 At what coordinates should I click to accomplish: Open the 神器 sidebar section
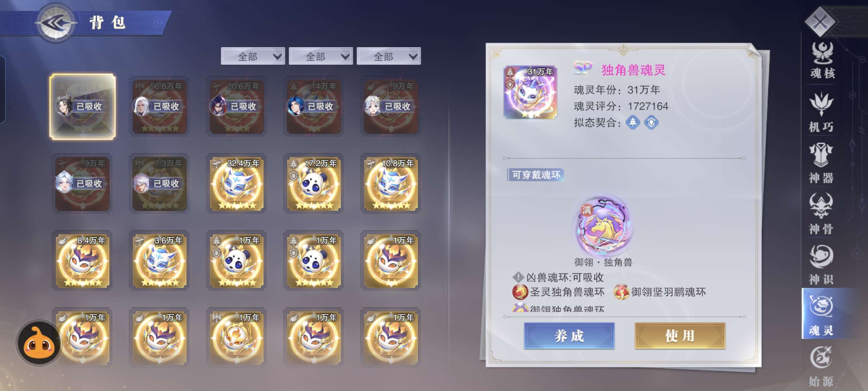click(821, 164)
